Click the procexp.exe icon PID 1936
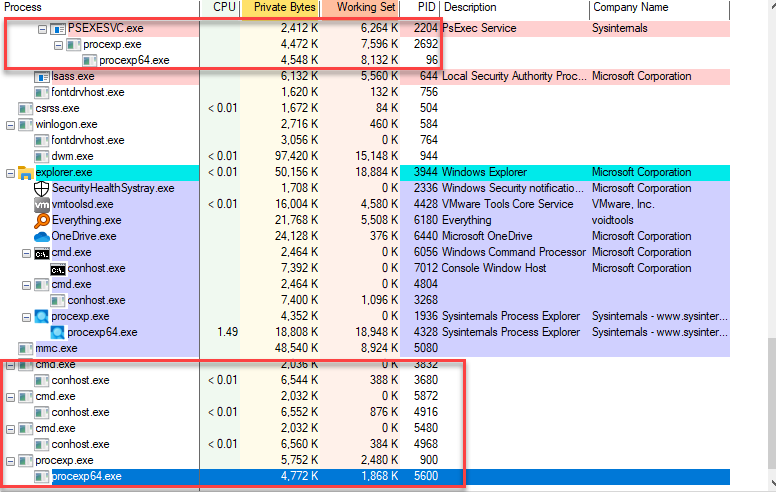Image resolution: width=776 pixels, height=492 pixels. pyautogui.click(x=42, y=317)
